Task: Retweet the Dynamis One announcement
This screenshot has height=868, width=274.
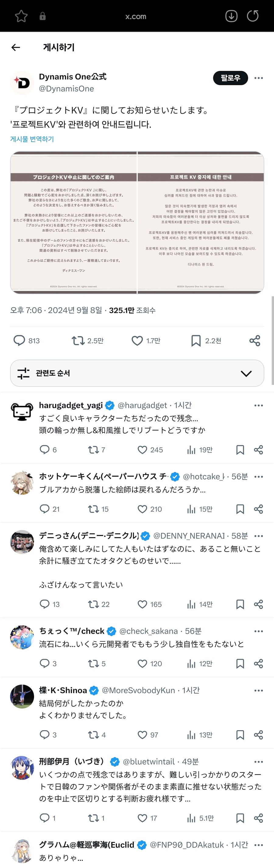Action: click(x=78, y=341)
